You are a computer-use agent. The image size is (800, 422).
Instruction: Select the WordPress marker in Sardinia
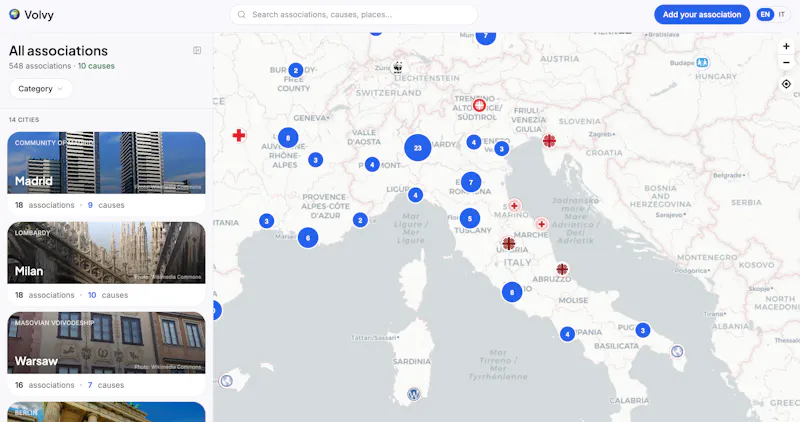[x=414, y=394]
